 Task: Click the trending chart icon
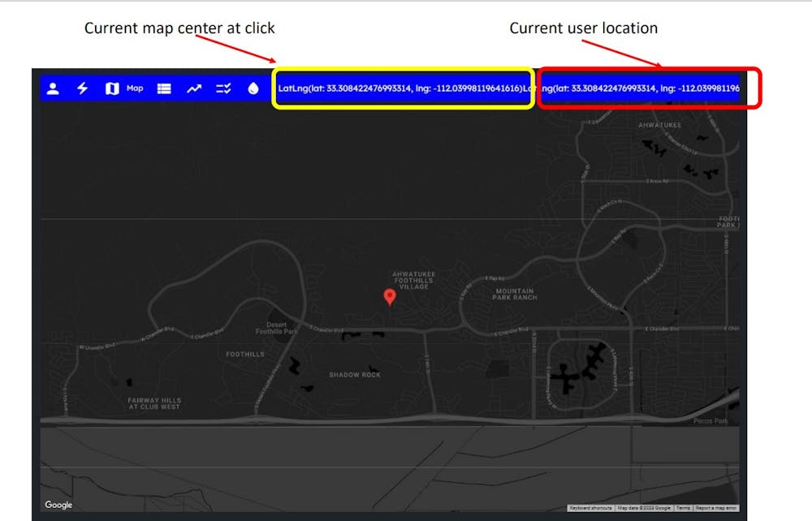pos(194,88)
